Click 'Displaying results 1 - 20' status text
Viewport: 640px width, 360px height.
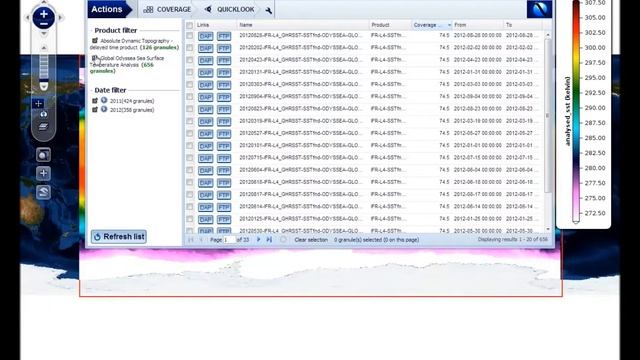513,240
